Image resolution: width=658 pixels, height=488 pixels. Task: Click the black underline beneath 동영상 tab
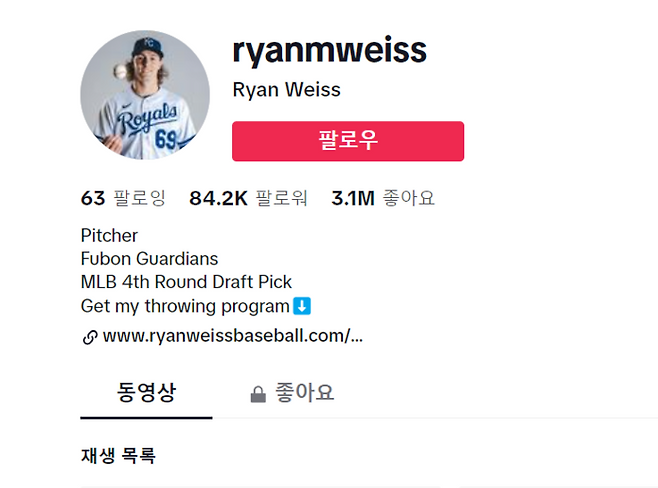[146, 417]
